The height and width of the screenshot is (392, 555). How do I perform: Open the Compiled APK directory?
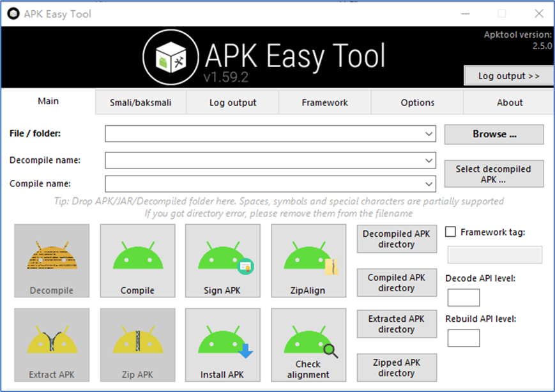[397, 283]
